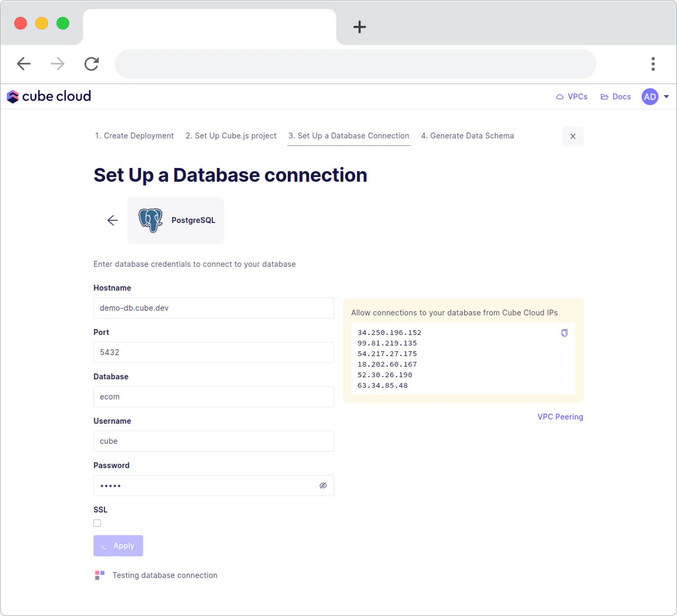Click the Cube Cloud logo
Image resolution: width=677 pixels, height=616 pixels.
click(49, 97)
